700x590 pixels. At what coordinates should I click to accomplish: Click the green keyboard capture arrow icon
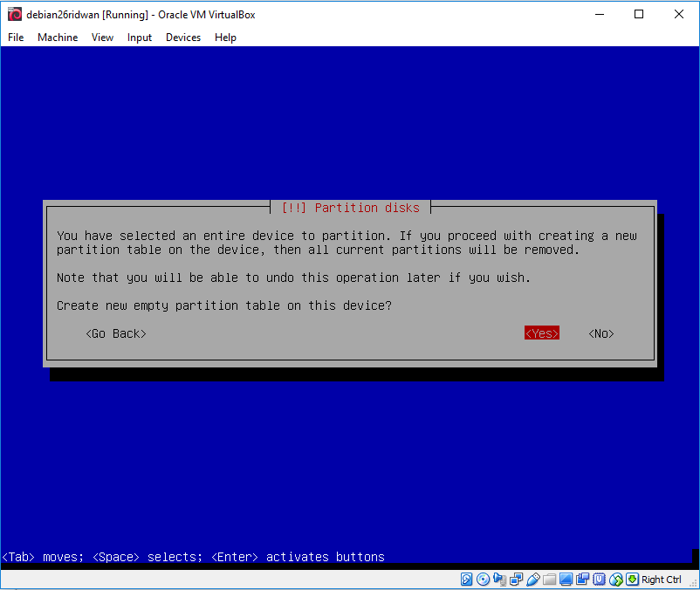pyautogui.click(x=632, y=580)
